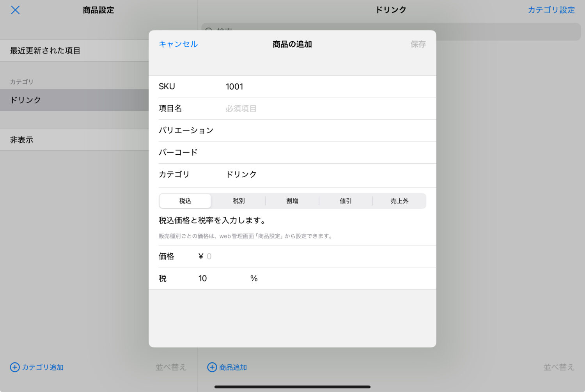Save the new product with 保存
Viewport: 585px width, 392px height.
(x=418, y=44)
